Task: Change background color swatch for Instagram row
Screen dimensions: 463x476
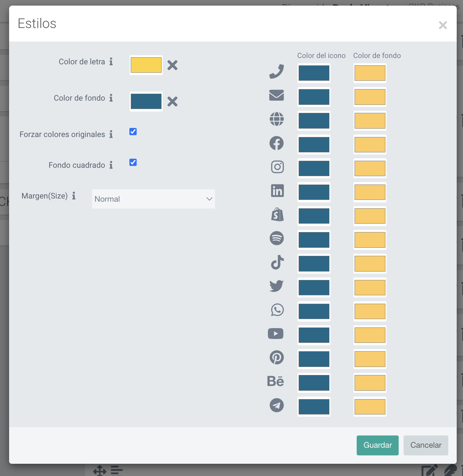Action: [x=370, y=168]
